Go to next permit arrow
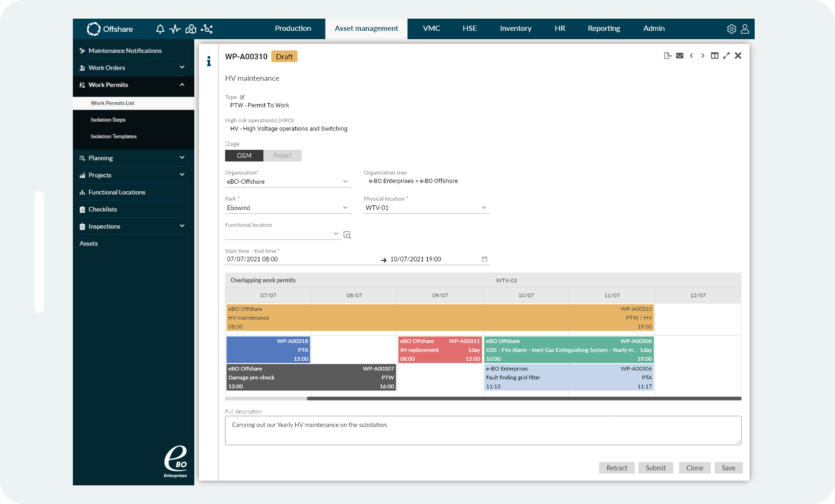The image size is (835, 504). (x=703, y=56)
